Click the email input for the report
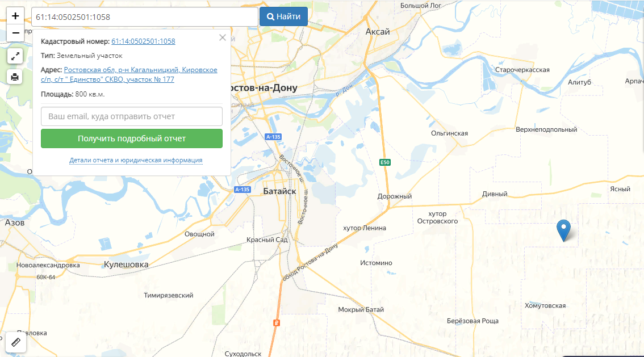 coord(131,116)
